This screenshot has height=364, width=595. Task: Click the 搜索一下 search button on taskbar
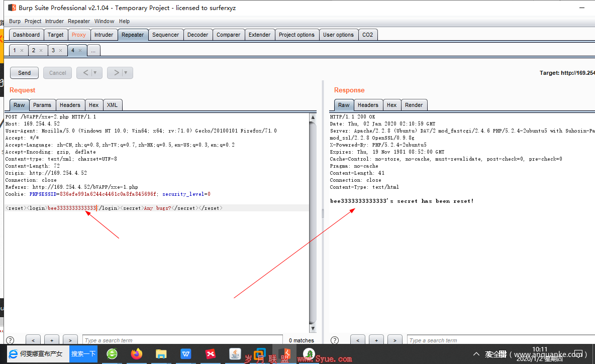coord(83,354)
